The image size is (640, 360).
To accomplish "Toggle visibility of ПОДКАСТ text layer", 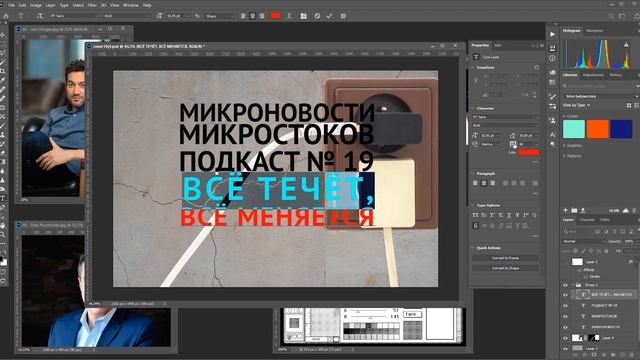I will click(x=566, y=306).
